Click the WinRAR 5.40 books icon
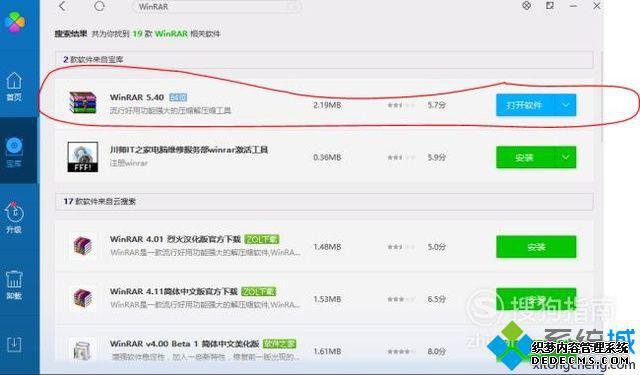Image resolution: width=640 pixels, height=375 pixels. pos(83,102)
